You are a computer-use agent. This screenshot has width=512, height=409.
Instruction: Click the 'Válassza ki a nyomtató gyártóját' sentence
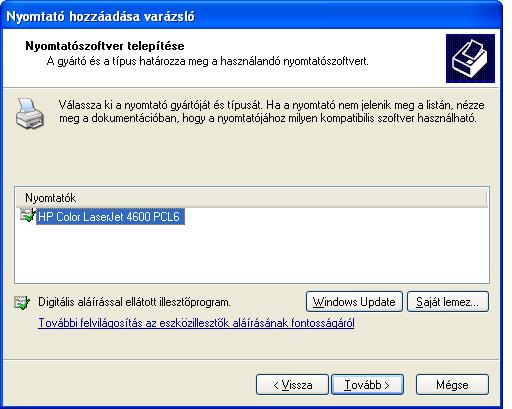tap(271, 105)
